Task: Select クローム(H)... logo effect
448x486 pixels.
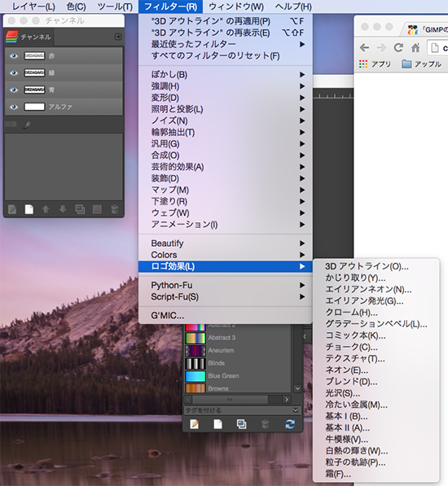Action: click(x=376, y=313)
